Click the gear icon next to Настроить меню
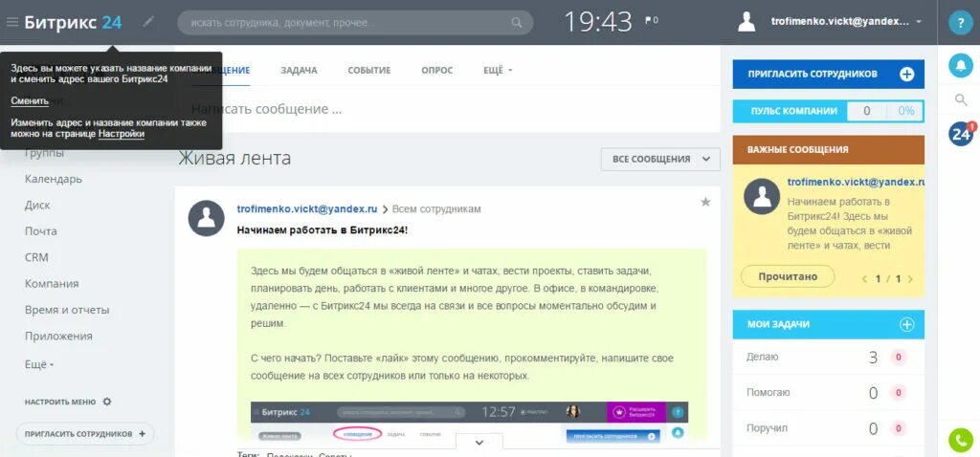The image size is (980, 457). [107, 402]
